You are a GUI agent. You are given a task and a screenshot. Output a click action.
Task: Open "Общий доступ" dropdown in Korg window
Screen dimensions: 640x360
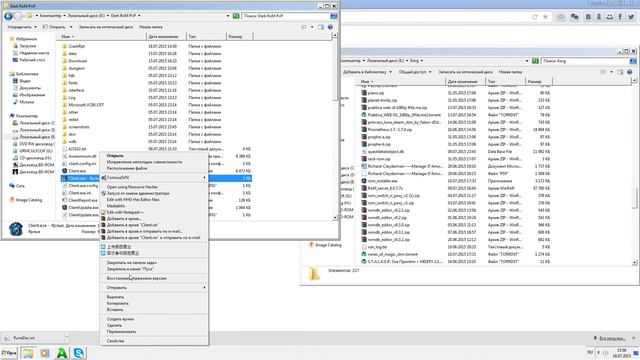(415, 72)
